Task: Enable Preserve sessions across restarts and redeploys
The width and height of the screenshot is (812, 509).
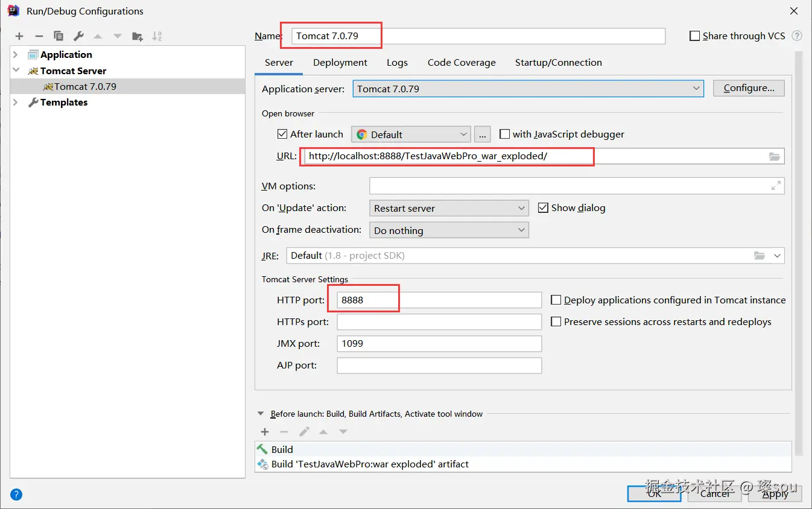Action: (556, 321)
